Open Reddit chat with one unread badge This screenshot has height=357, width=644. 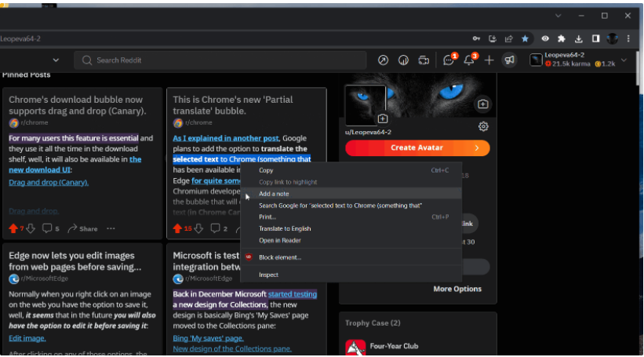point(449,60)
